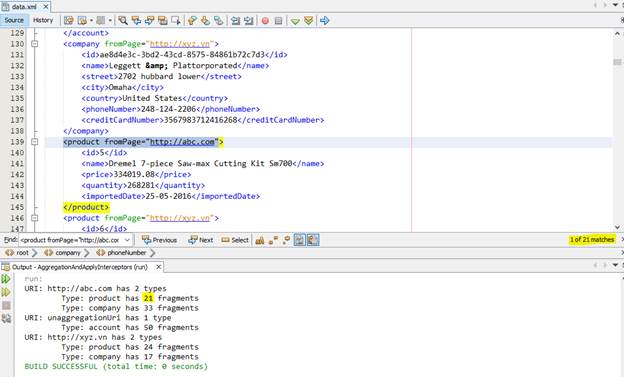624x377 pixels.
Task: Toggle Highlight Search toolbar icon
Action: click(x=162, y=20)
